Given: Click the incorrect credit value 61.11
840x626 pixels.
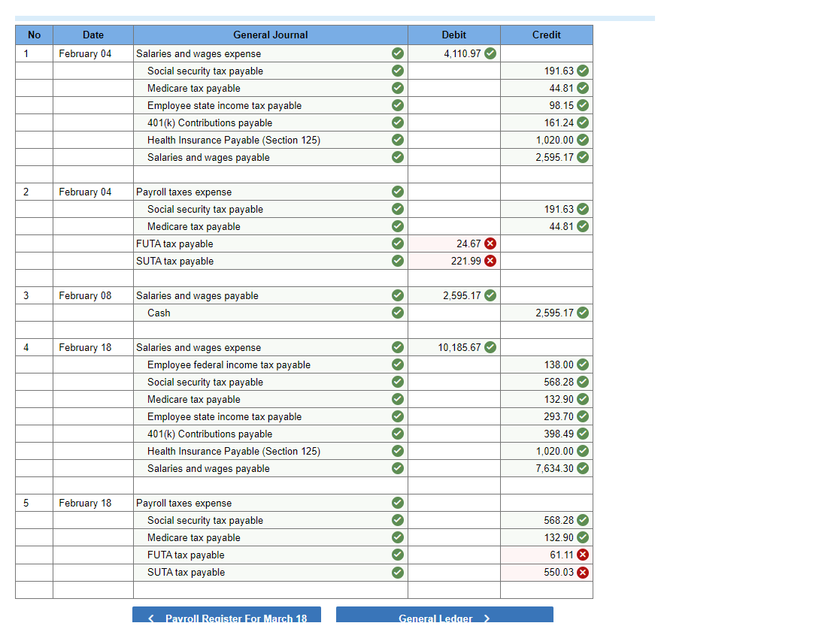Looking at the screenshot, I should [x=562, y=555].
